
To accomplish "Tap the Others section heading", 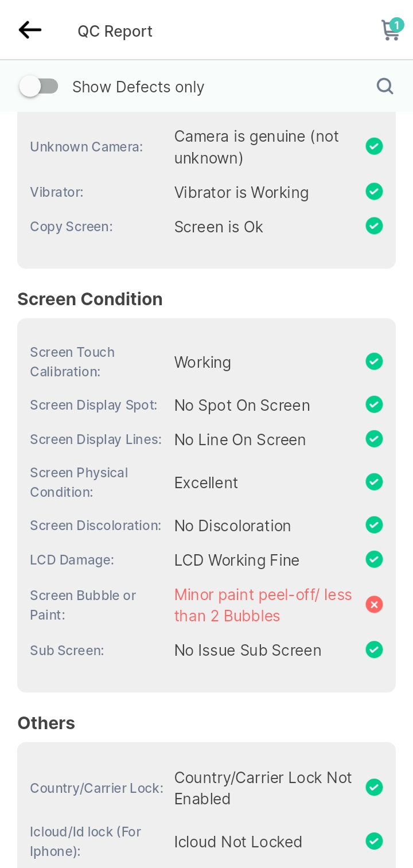I will (x=46, y=723).
